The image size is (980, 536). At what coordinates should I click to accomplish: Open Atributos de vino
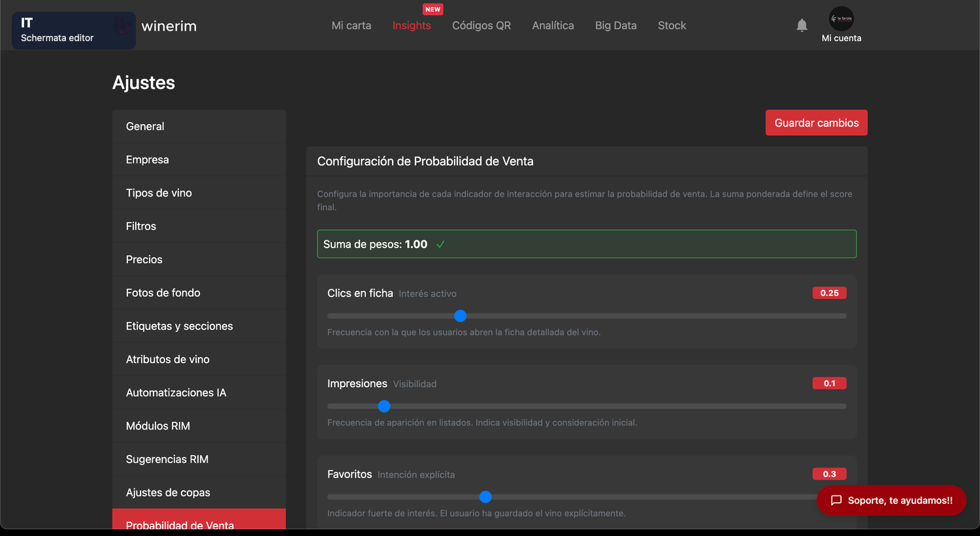(x=199, y=359)
